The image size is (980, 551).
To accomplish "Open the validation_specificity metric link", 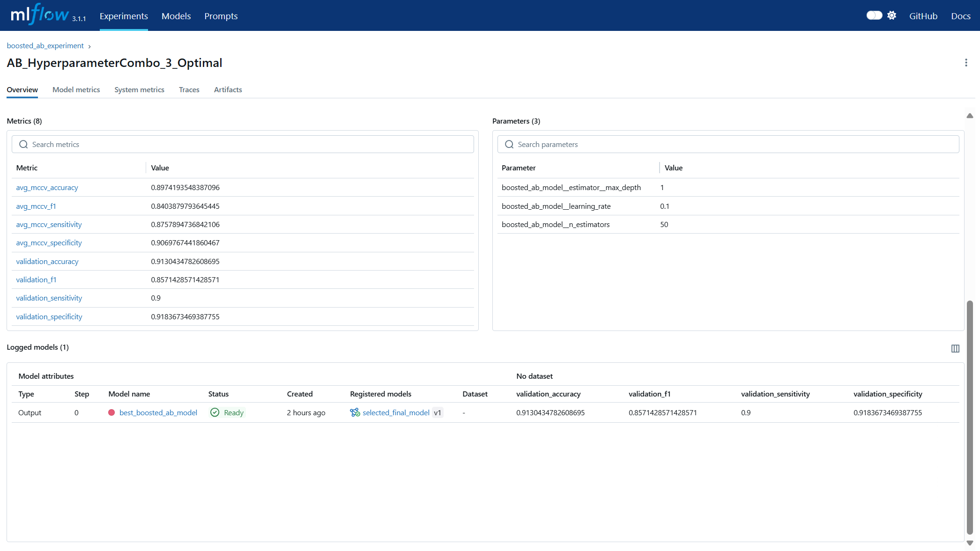I will (49, 316).
